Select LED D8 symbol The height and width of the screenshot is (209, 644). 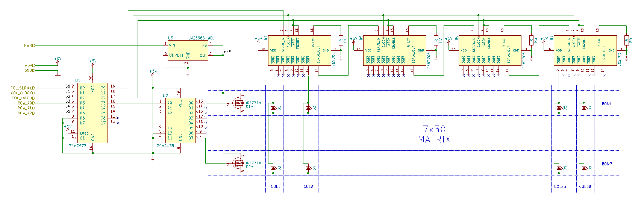pyautogui.click(x=584, y=168)
